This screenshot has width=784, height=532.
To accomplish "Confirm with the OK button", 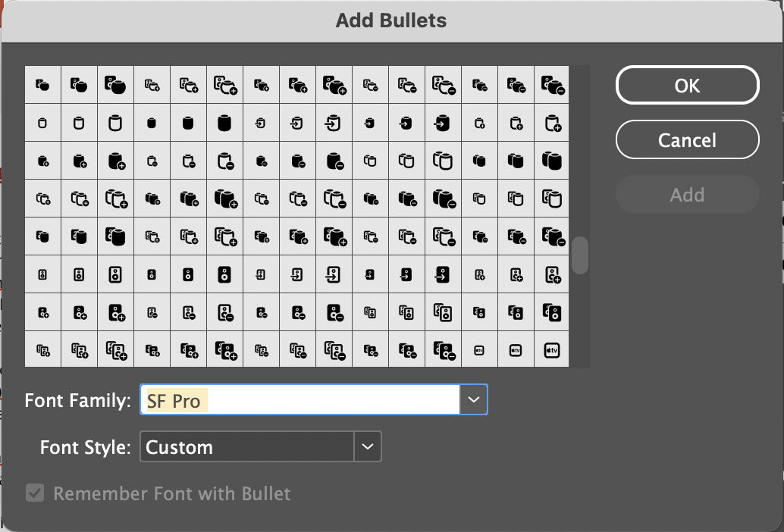I will pos(687,85).
